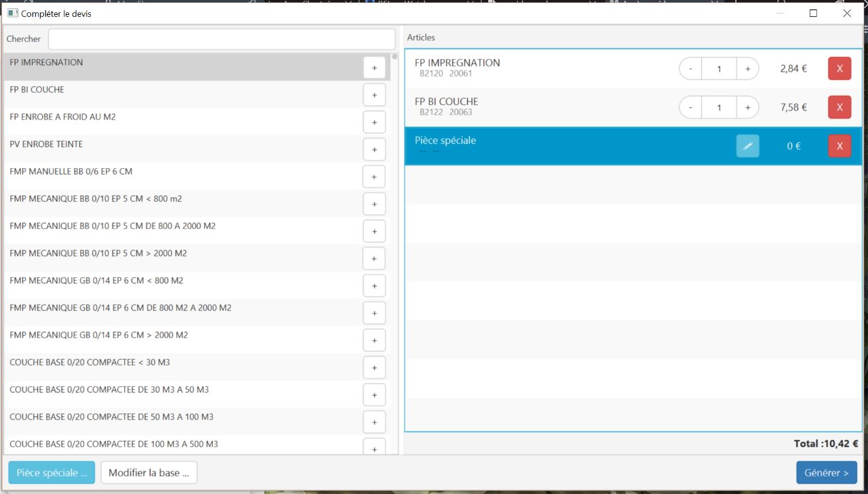This screenshot has width=868, height=494.
Task: Edit Pièce spéciale with the pencil icon
Action: pos(747,146)
